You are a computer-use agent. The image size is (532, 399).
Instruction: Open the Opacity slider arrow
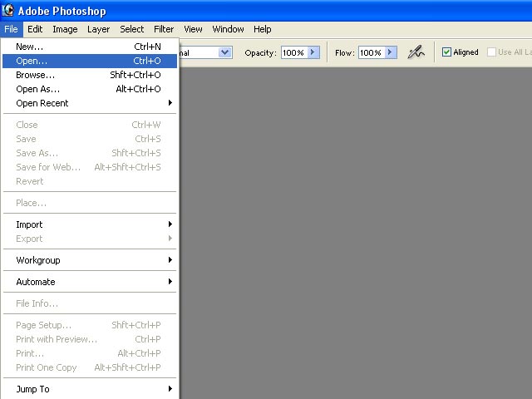click(x=313, y=52)
